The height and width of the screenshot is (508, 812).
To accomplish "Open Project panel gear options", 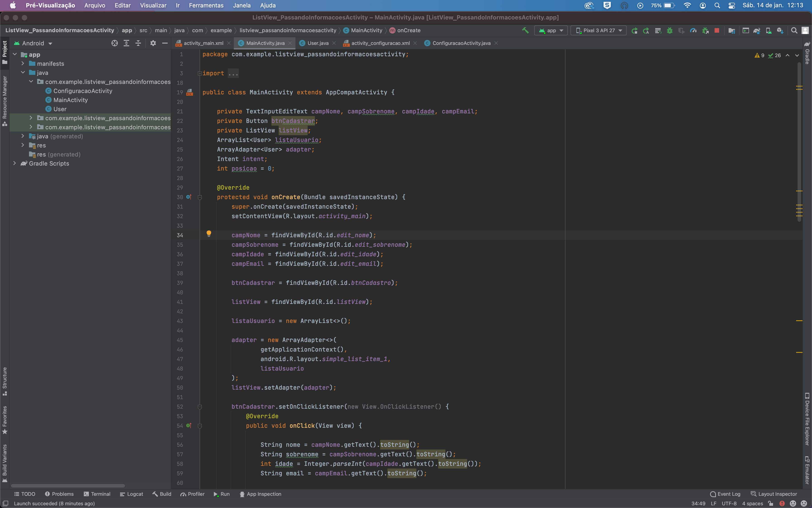I will pyautogui.click(x=153, y=43).
